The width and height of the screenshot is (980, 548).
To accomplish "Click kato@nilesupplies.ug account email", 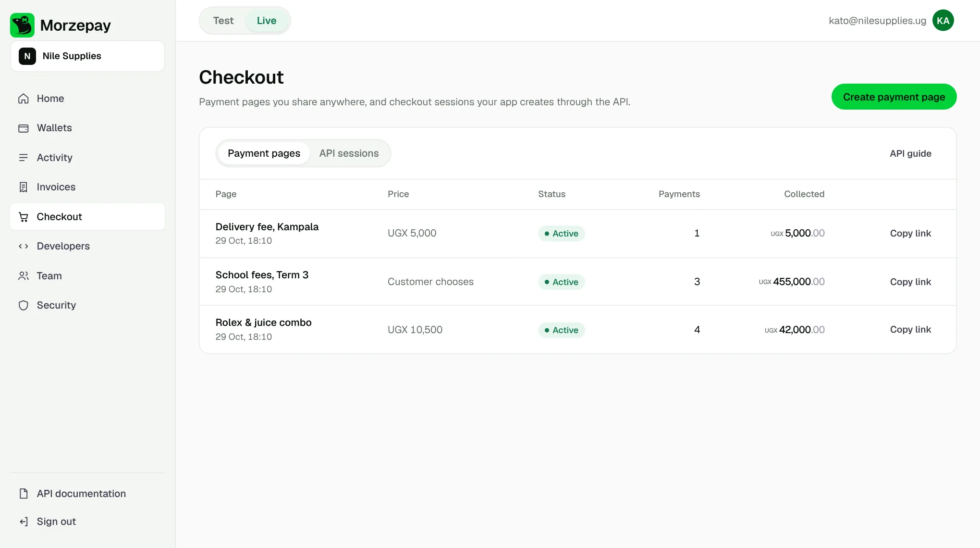I will (x=877, y=21).
